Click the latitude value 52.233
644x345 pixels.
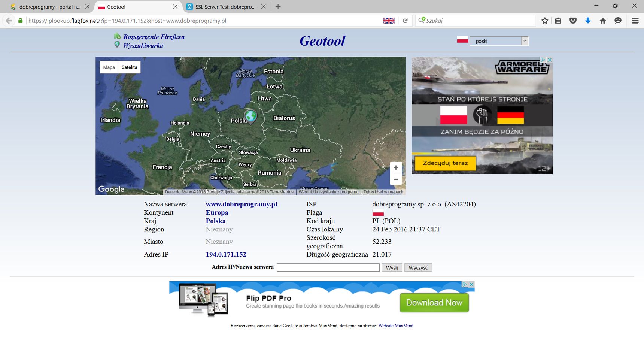[x=382, y=242]
